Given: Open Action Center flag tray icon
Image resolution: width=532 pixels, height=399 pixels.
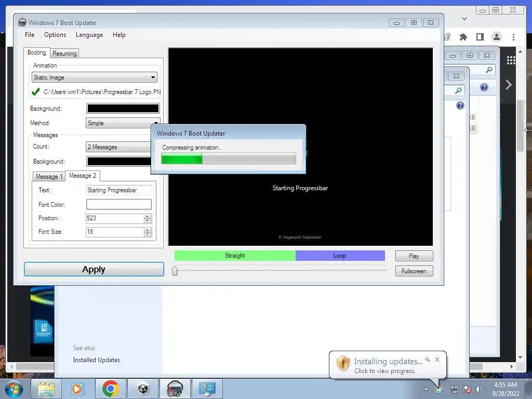Looking at the screenshot, I should pyautogui.click(x=467, y=389).
